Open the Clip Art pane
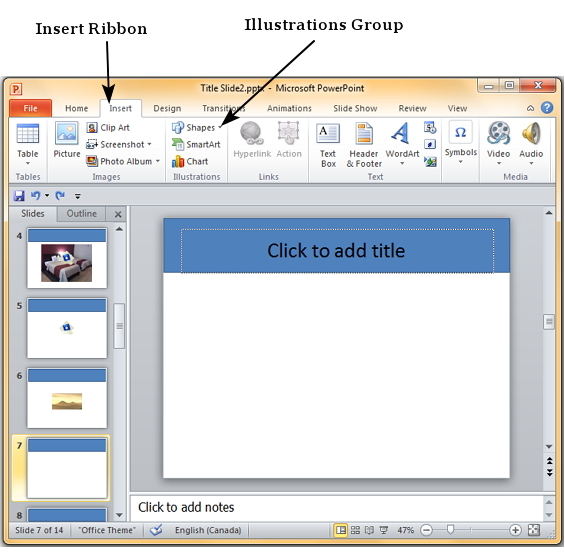 coord(108,128)
